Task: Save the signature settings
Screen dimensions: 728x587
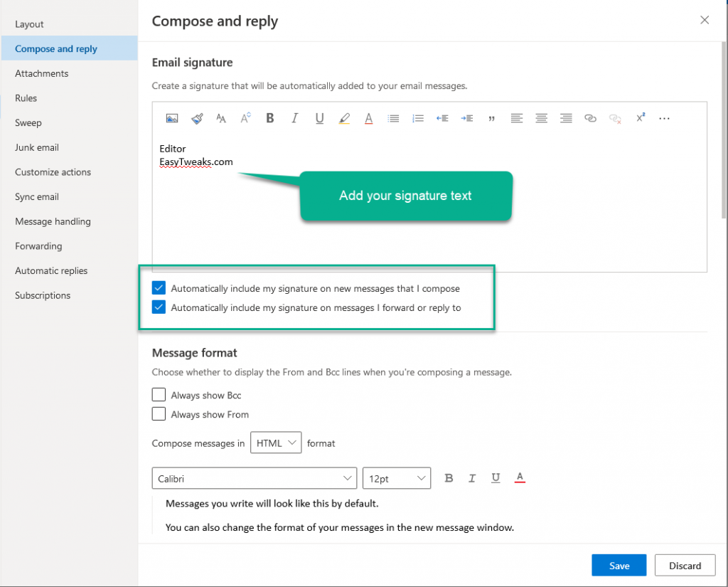Action: pos(619,565)
